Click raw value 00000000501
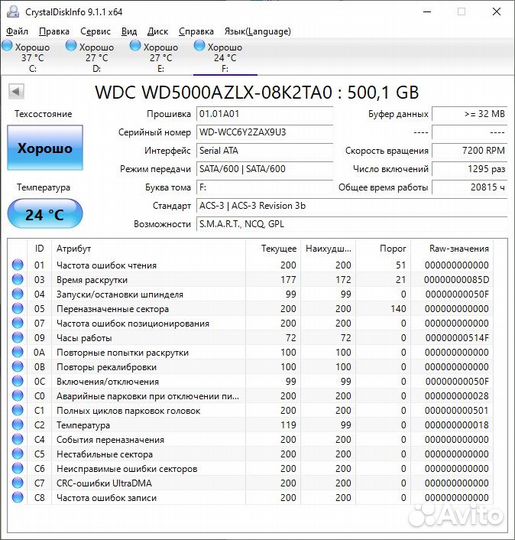515x540 pixels. tap(456, 411)
